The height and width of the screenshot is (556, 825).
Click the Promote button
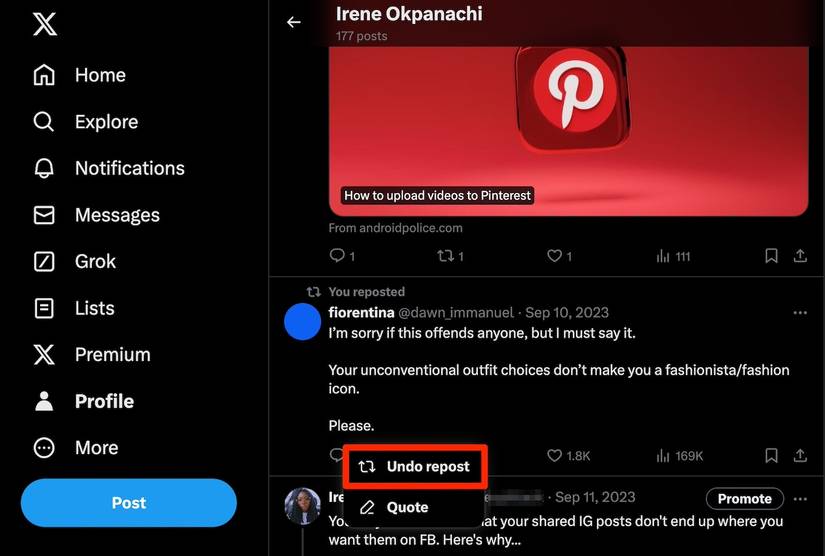tap(744, 499)
